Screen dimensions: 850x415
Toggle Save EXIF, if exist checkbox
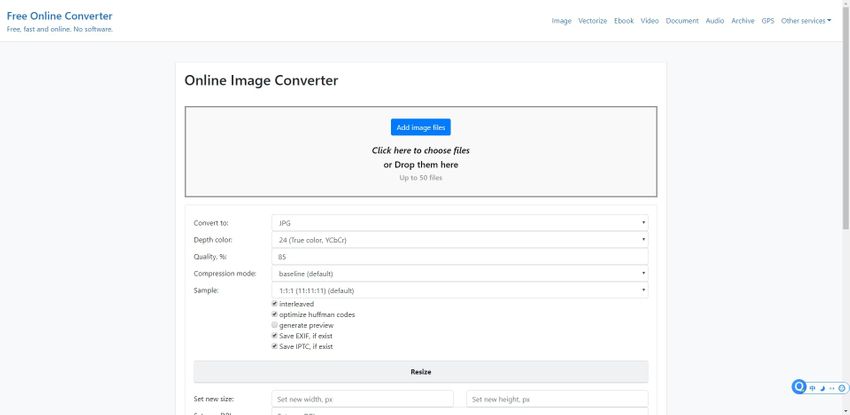[x=275, y=336]
